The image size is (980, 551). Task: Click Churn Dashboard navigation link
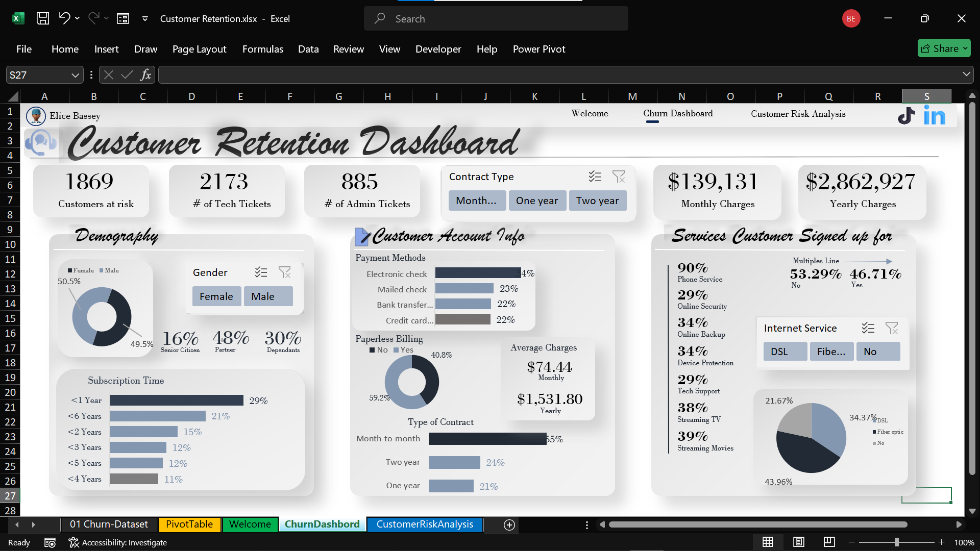point(678,113)
